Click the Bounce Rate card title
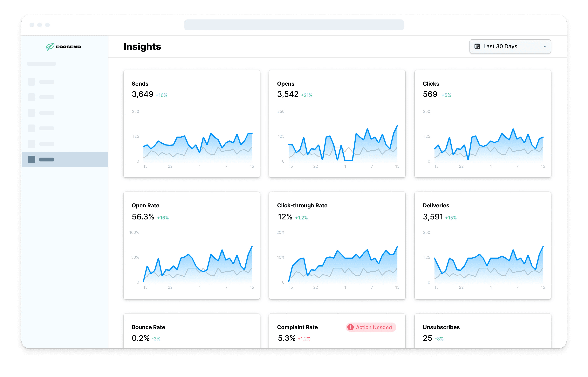Image resolution: width=588 pixels, height=377 pixels. (148, 327)
